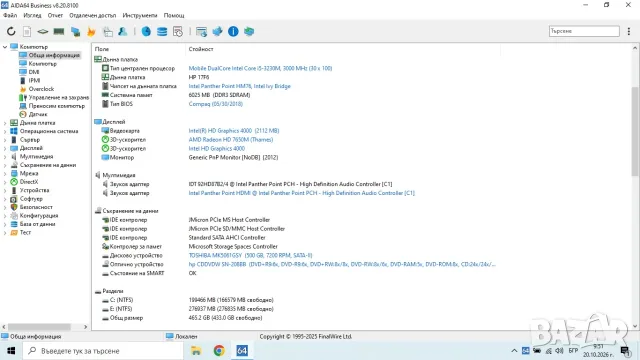Expand the Мултимедия tree node

click(5, 157)
